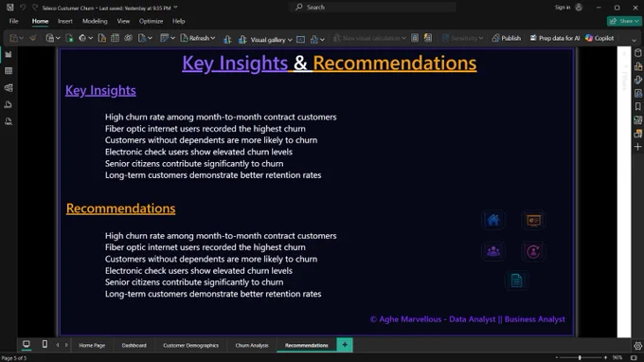This screenshot has width=644, height=362.
Task: Click the Format painter brush icon
Action: point(33,38)
